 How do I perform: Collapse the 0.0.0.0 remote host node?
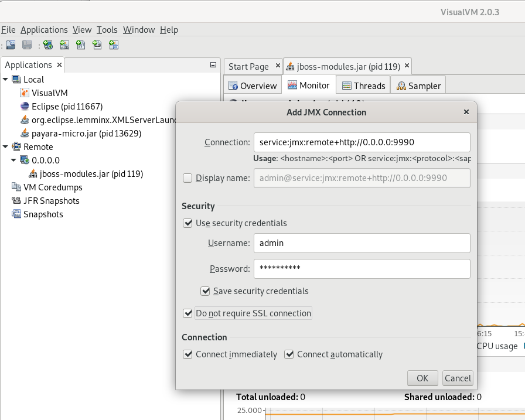(13, 161)
